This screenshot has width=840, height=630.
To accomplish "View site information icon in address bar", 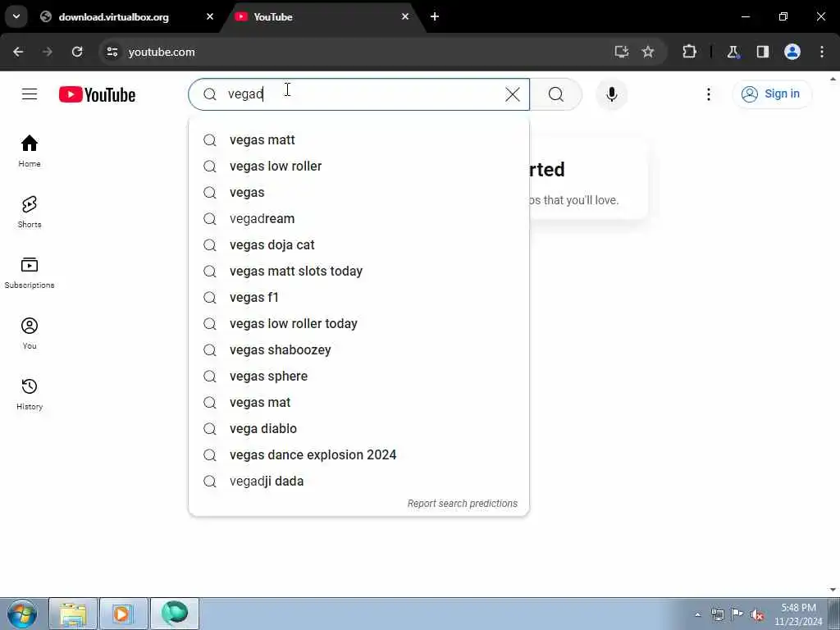I will (112, 52).
